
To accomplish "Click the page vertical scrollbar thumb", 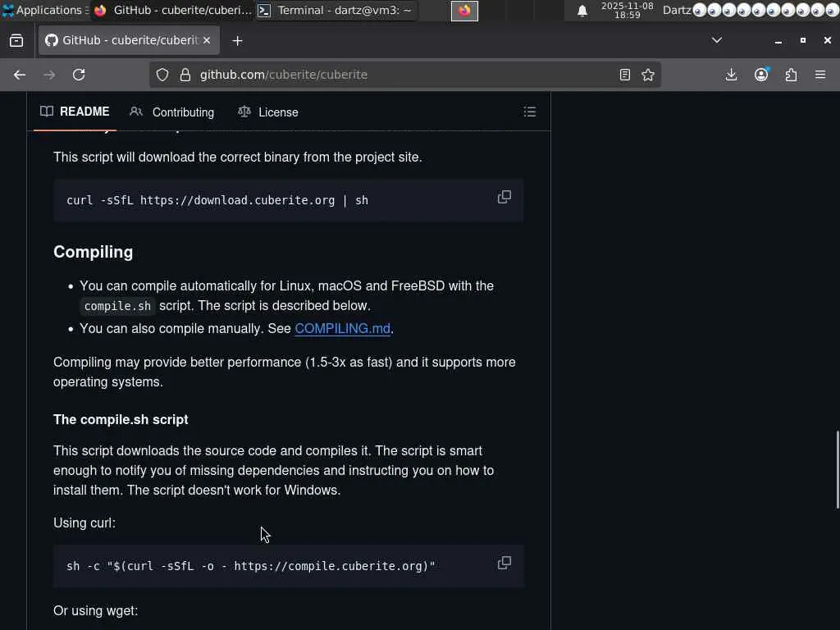I will pyautogui.click(x=837, y=469).
